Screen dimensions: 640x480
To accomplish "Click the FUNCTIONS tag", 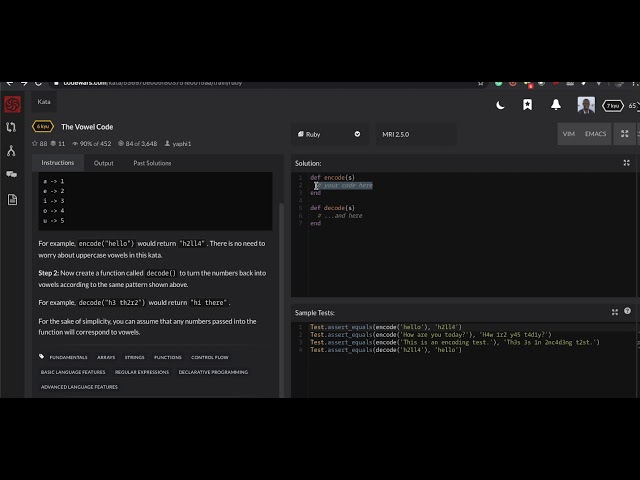I will [x=167, y=357].
